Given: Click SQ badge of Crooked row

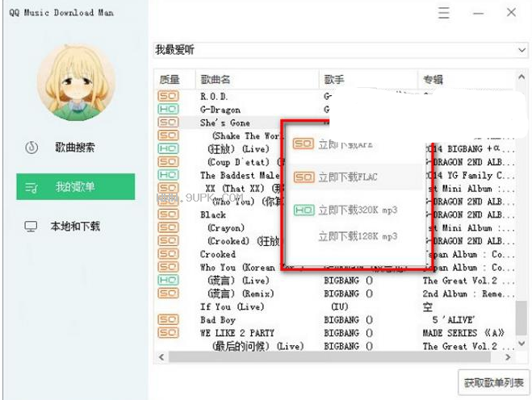Looking at the screenshot, I should click(x=168, y=253).
